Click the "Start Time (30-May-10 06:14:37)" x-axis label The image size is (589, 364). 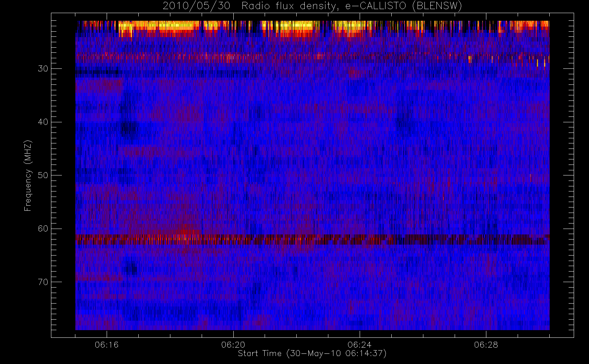pyautogui.click(x=312, y=353)
